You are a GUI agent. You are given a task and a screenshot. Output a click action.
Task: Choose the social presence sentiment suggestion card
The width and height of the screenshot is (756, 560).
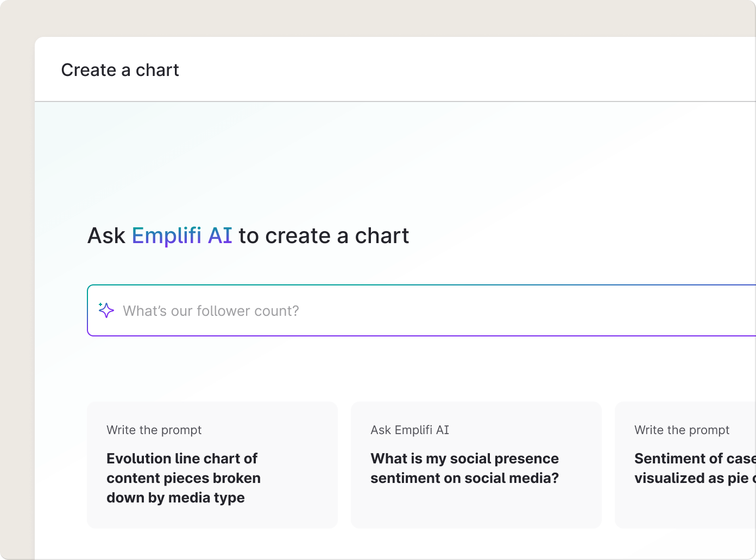point(476,464)
